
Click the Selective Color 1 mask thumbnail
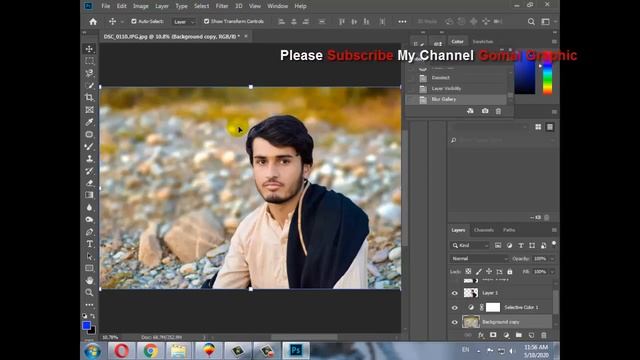click(x=493, y=307)
